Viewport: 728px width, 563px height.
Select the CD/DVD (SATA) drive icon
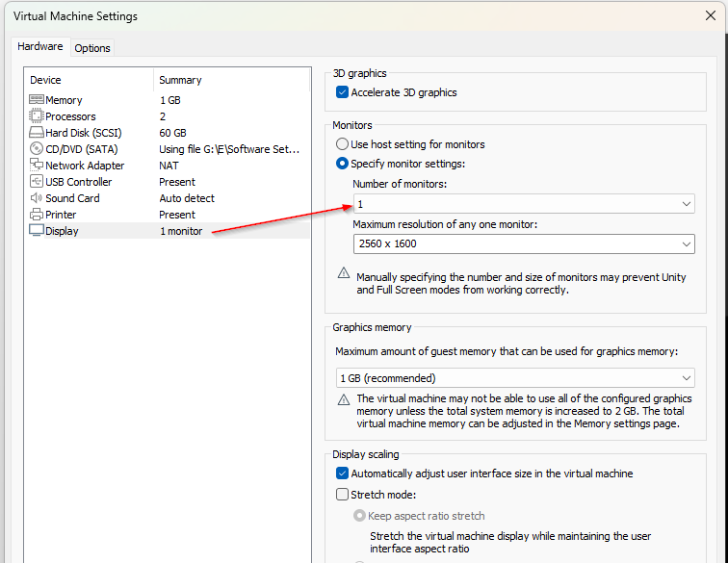tap(37, 149)
